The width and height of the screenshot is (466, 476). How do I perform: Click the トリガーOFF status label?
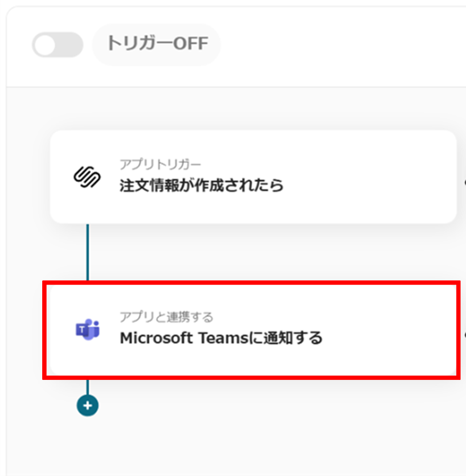tap(157, 43)
